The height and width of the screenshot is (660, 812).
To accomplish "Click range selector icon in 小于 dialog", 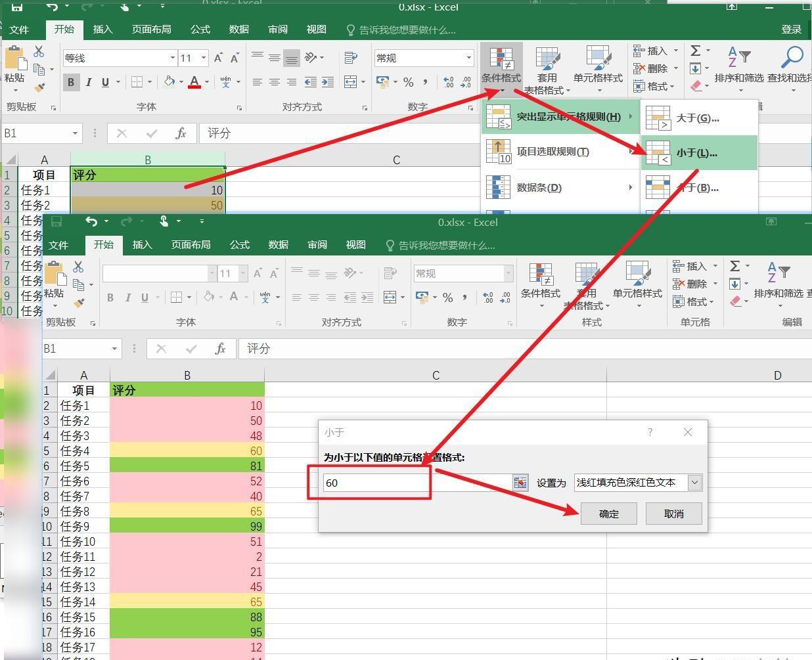I will 520,483.
